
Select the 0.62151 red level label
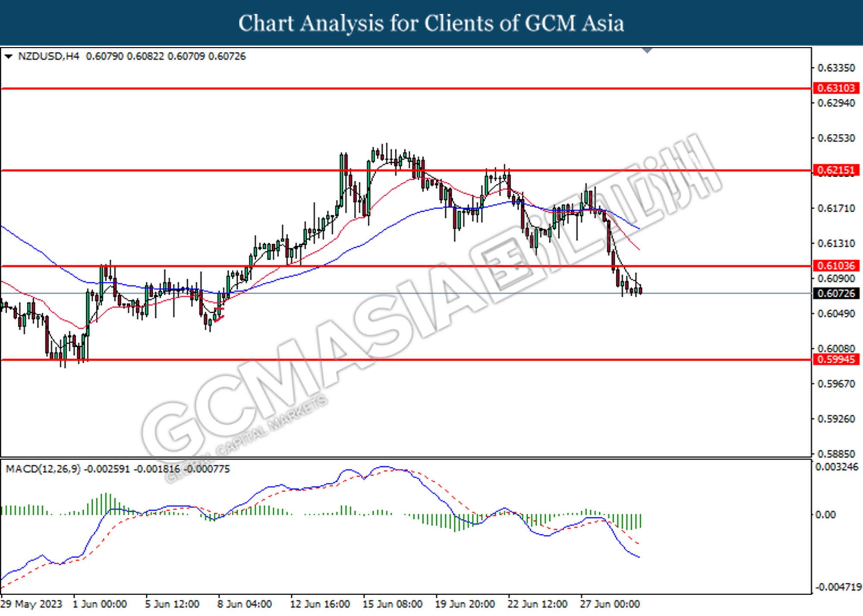(836, 170)
